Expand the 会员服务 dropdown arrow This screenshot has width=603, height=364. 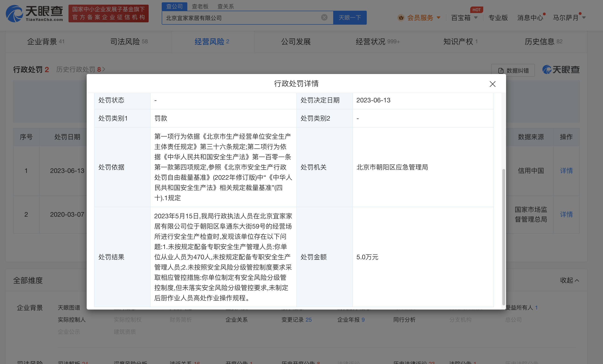pos(439,18)
